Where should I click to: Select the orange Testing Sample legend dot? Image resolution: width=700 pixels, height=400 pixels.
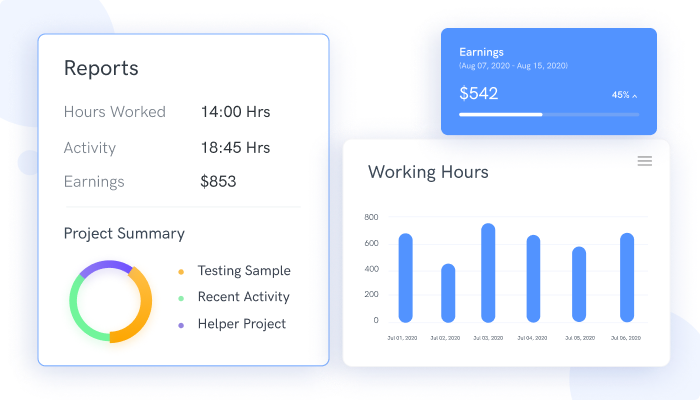181,271
